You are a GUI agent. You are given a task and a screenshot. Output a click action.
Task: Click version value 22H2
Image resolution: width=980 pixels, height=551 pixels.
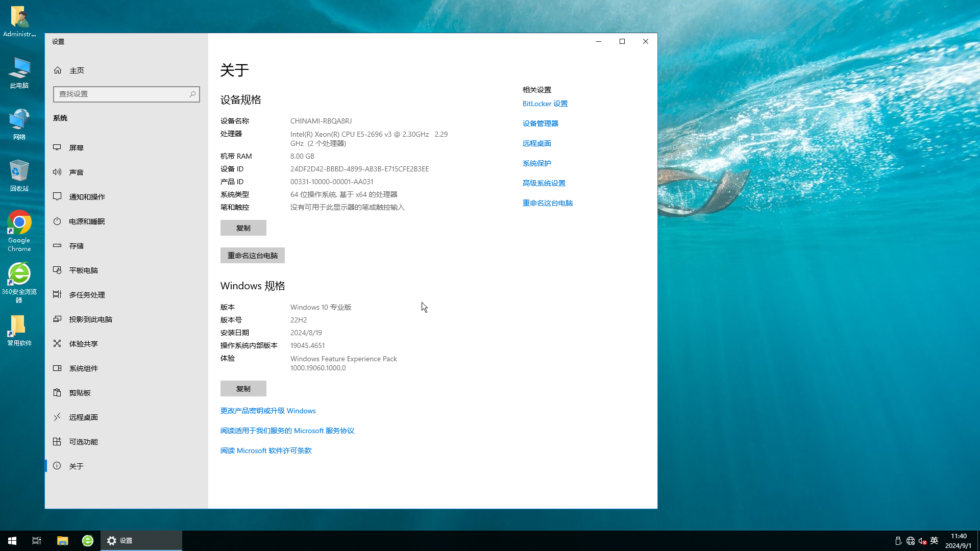tap(299, 320)
